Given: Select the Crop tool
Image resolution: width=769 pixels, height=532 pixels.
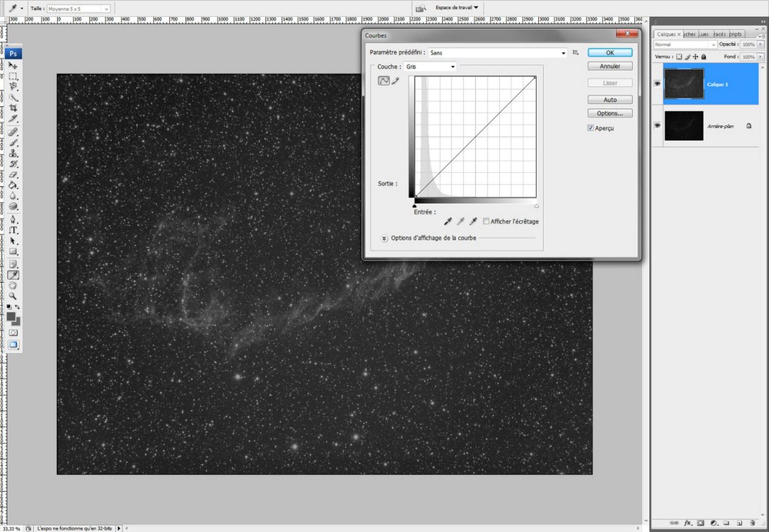Looking at the screenshot, I should (13, 108).
